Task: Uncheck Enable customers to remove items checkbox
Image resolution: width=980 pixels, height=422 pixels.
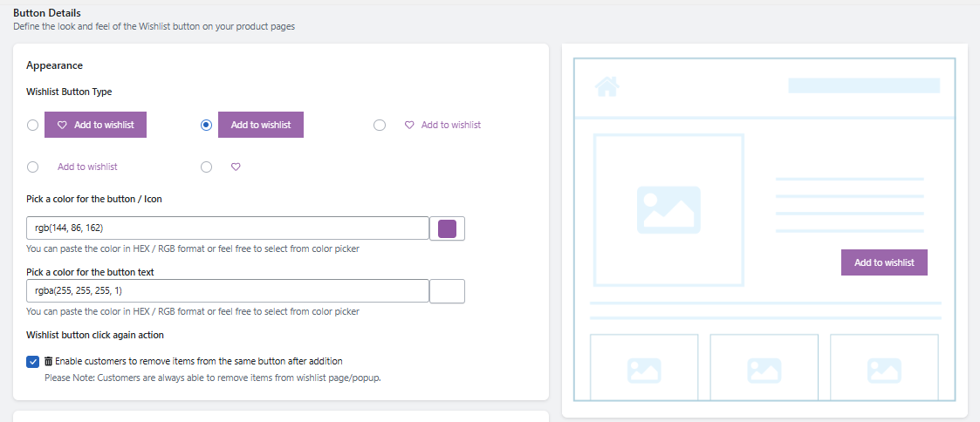Action: tap(32, 362)
